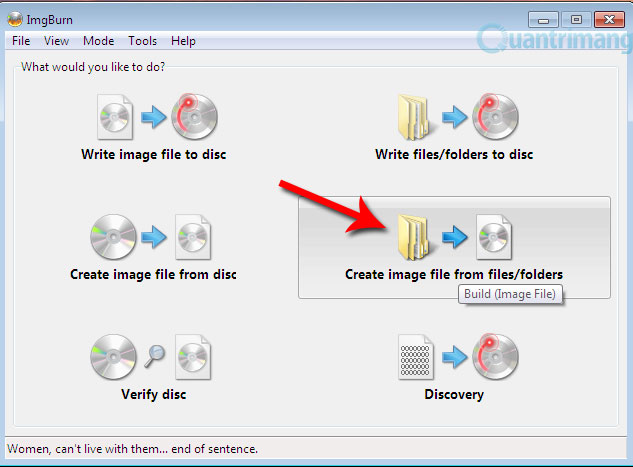
Task: Open the File menu
Action: coord(21,41)
